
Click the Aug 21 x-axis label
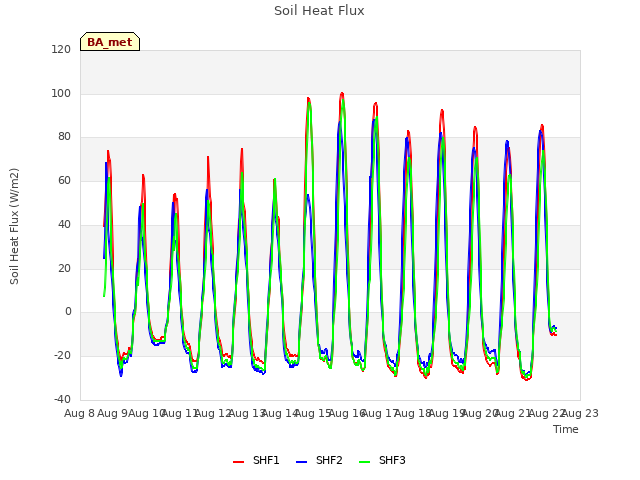513,413
